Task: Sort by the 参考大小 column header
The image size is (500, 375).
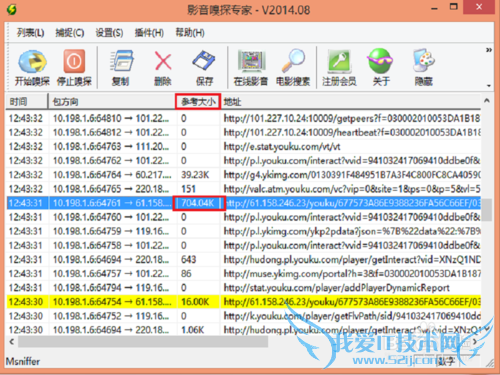Action: [x=198, y=102]
